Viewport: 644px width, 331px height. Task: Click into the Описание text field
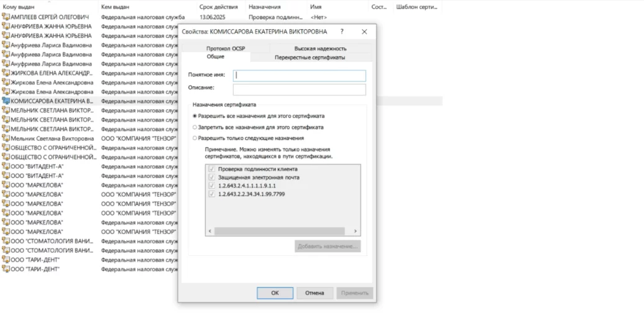299,89
